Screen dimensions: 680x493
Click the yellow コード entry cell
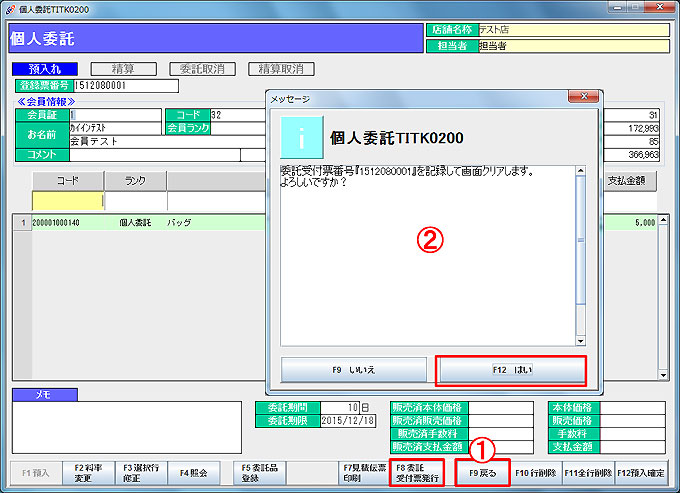point(68,201)
